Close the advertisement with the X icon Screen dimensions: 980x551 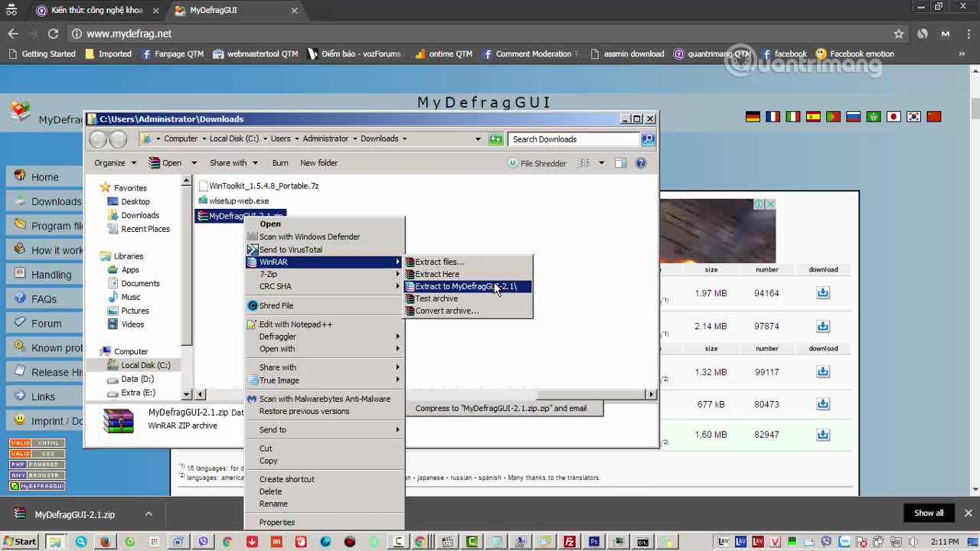pyautogui.click(x=770, y=204)
